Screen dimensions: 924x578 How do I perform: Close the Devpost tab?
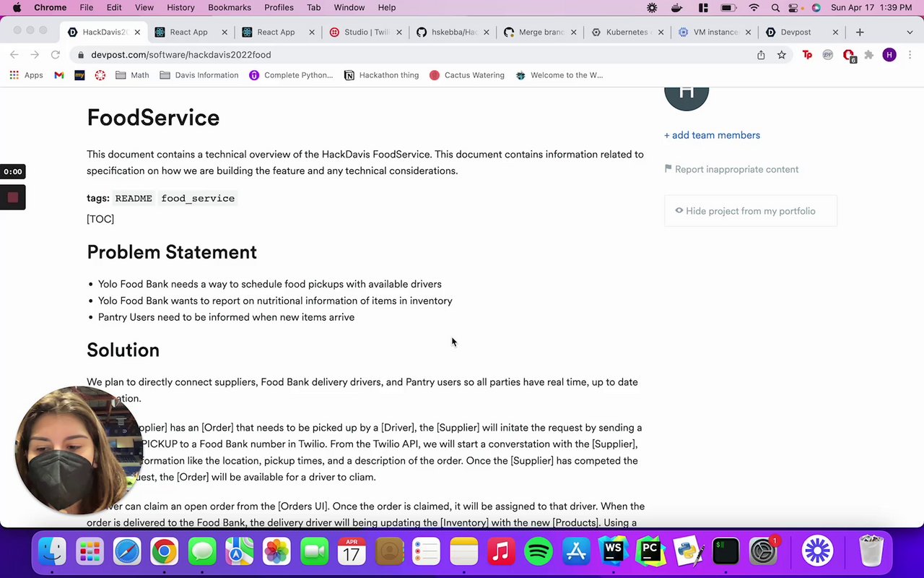(835, 33)
